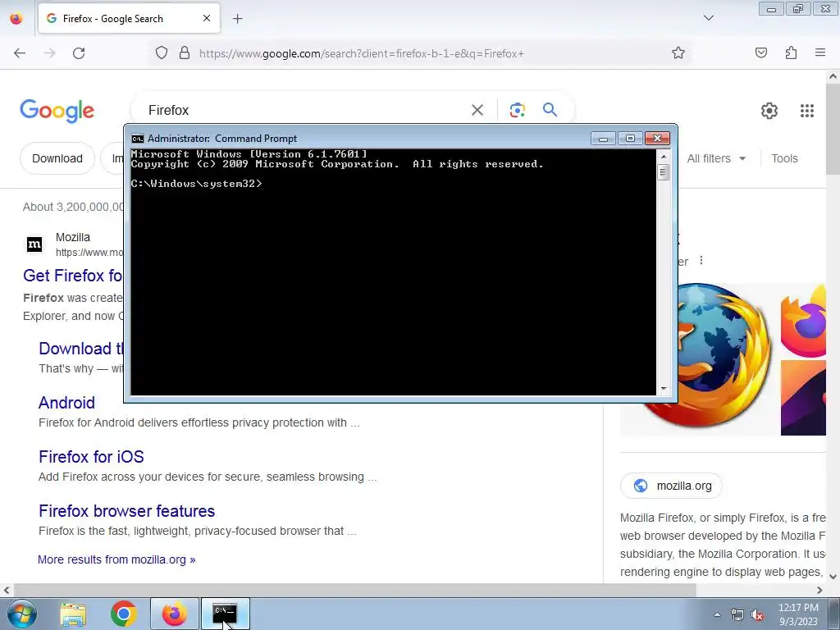
Task: Bookmark this page with star icon
Action: point(678,53)
